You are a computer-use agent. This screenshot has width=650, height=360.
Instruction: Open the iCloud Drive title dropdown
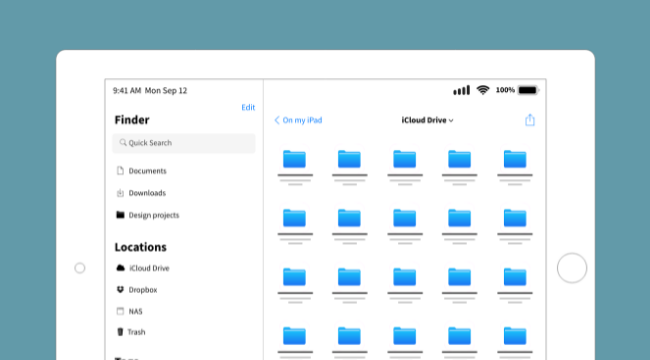tap(427, 120)
